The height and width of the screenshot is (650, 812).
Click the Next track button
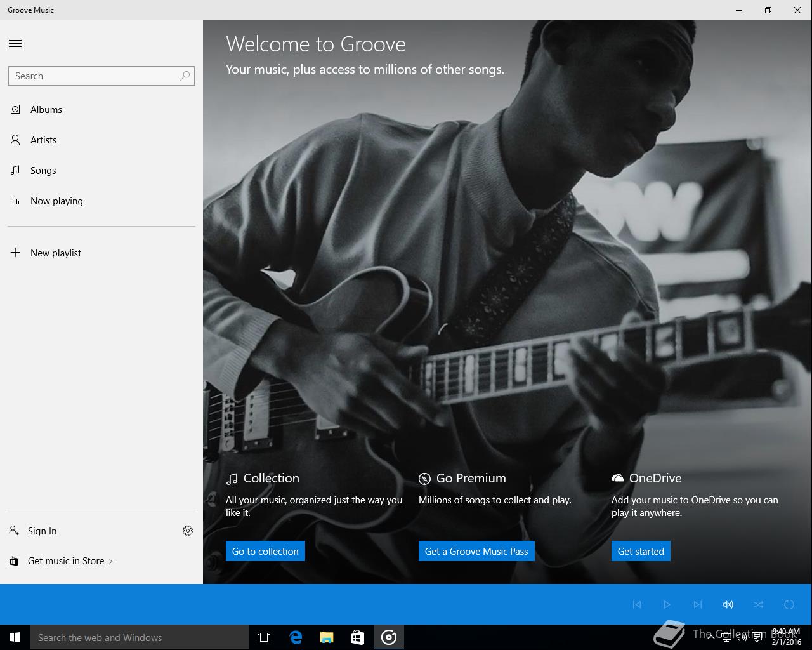pyautogui.click(x=698, y=604)
